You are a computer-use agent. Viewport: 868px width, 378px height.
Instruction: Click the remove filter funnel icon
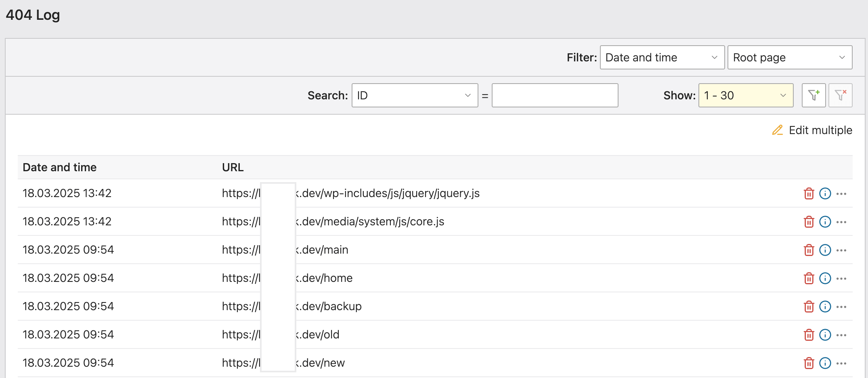pos(840,95)
